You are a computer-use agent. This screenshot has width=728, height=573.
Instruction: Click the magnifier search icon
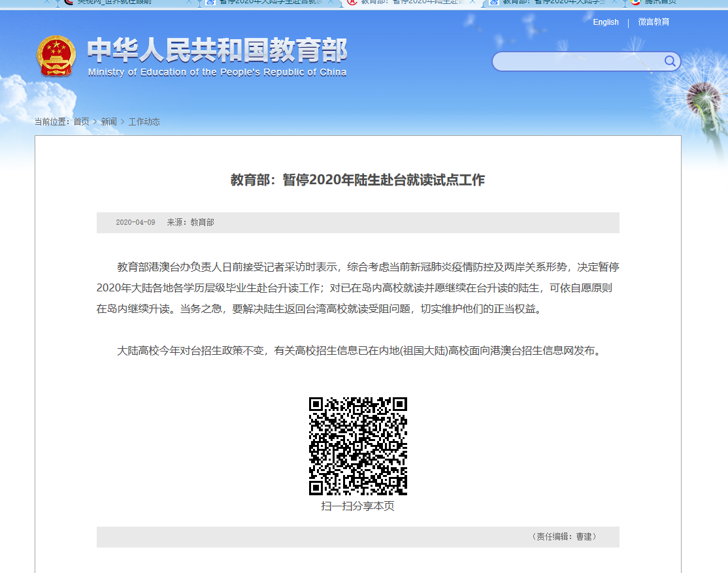click(669, 61)
